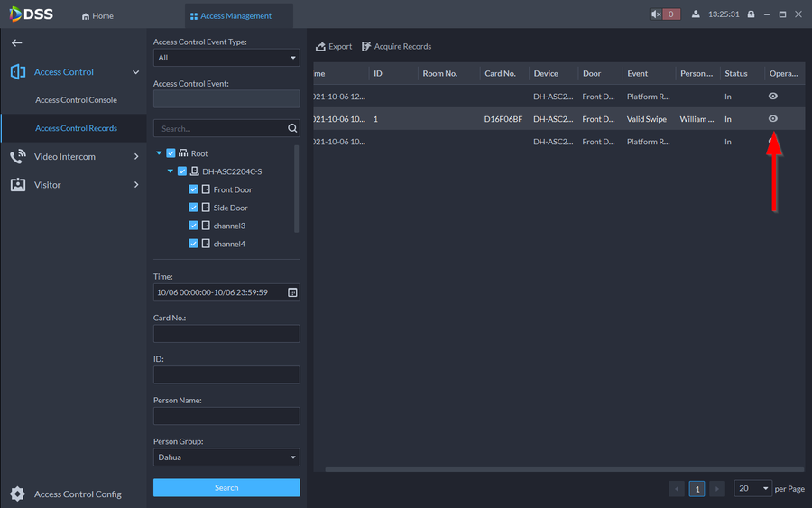Toggle the Side Door checkbox
The image size is (812, 508).
194,208
